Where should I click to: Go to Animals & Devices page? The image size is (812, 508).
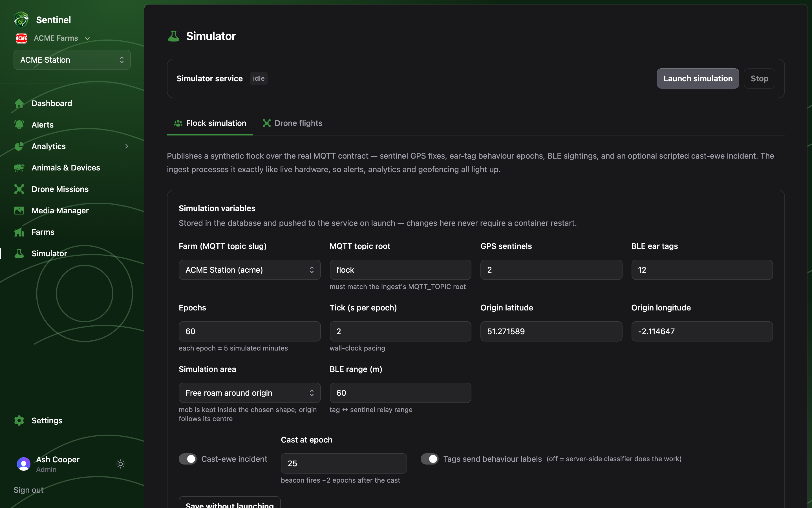point(66,168)
